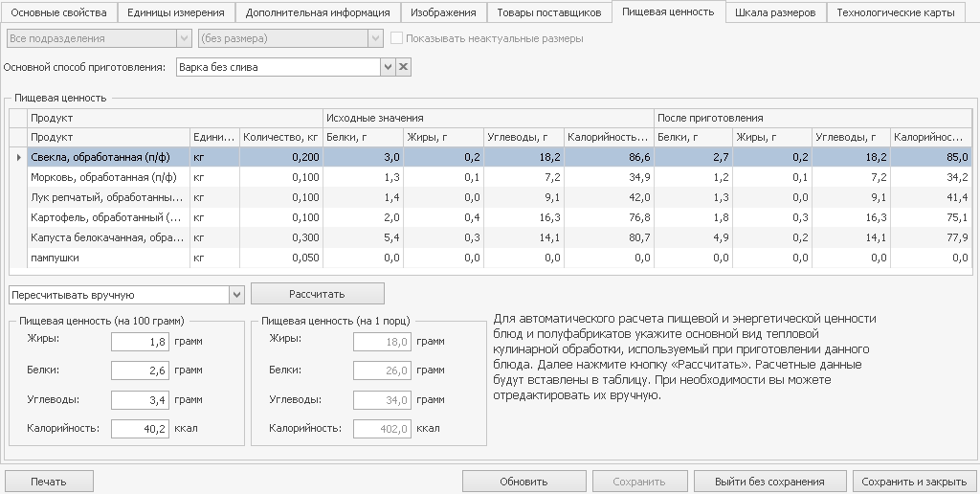Toggle 'Показывать неактуальные размеры' checkbox

coord(397,38)
